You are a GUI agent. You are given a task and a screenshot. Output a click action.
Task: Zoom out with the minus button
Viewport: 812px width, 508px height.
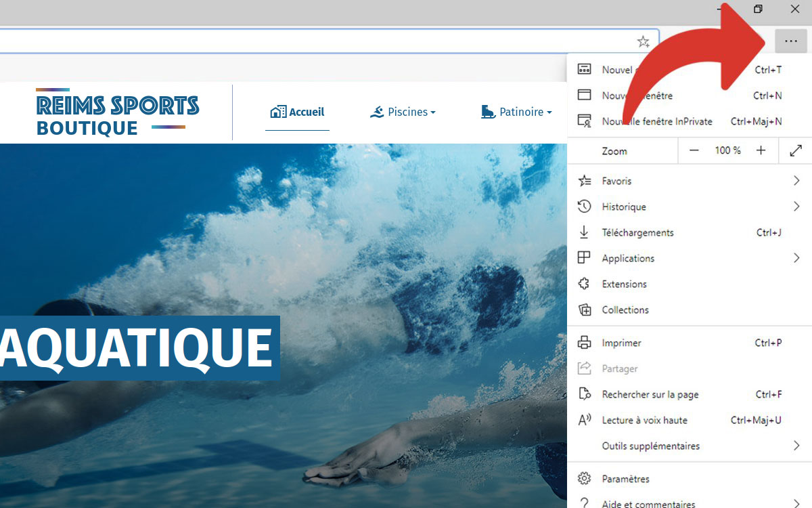click(x=694, y=151)
